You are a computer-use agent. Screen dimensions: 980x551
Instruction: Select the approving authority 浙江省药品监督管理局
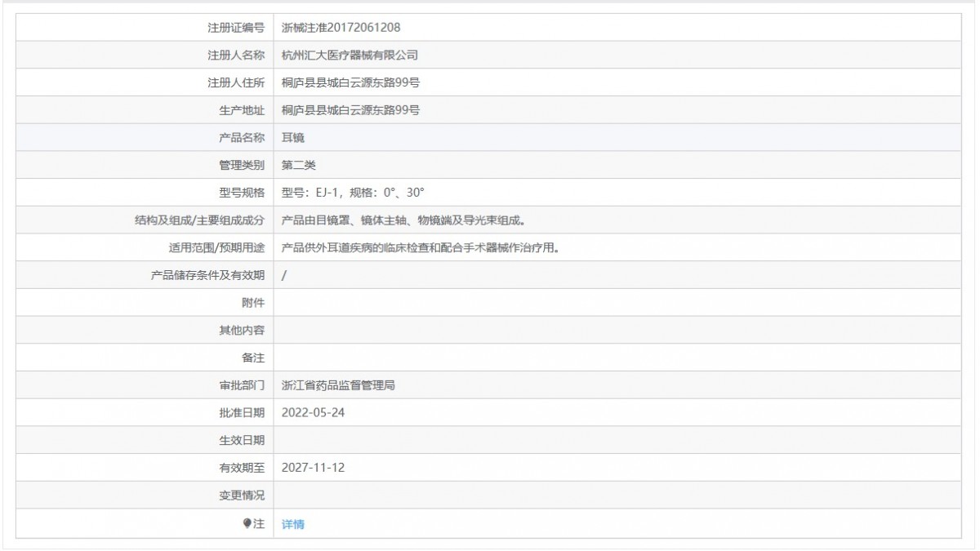[x=338, y=386]
